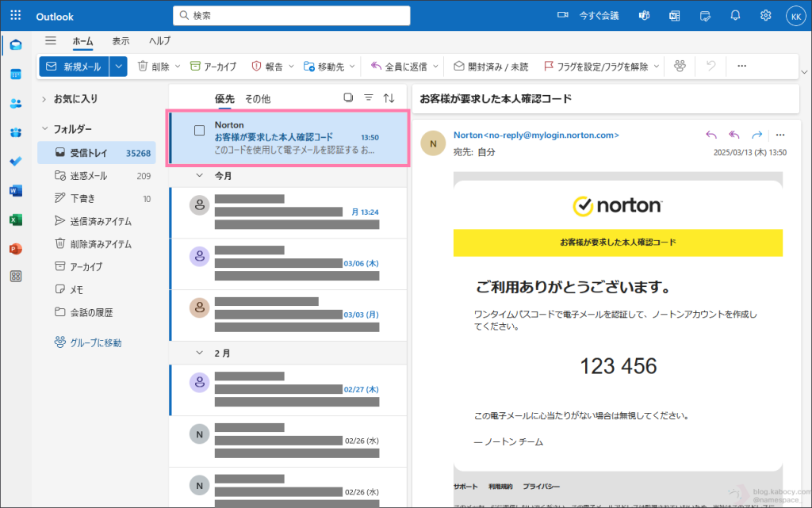Click the reply arrow in message header

(711, 135)
